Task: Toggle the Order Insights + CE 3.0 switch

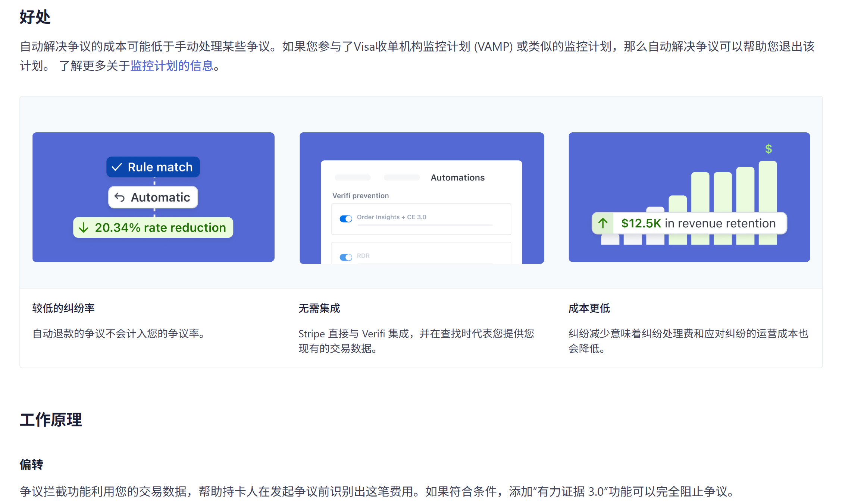Action: tap(346, 219)
